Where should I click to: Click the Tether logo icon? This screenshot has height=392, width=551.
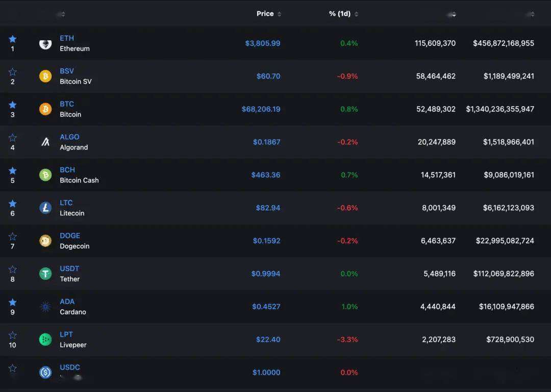click(45, 274)
